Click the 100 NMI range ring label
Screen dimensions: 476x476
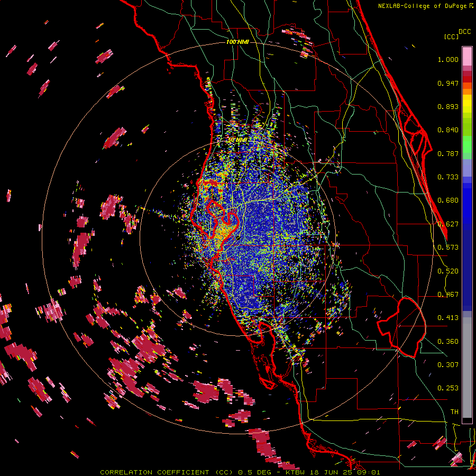(x=237, y=42)
